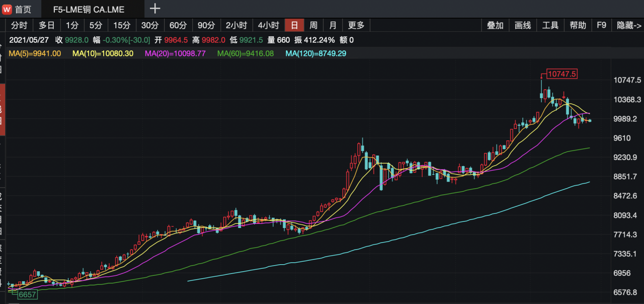Click change -0.30%[-30.0] value
The image size is (644, 304).
point(127,40)
